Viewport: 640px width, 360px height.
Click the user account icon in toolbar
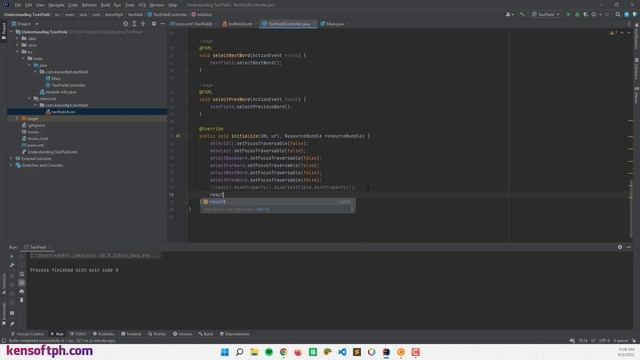(x=509, y=14)
